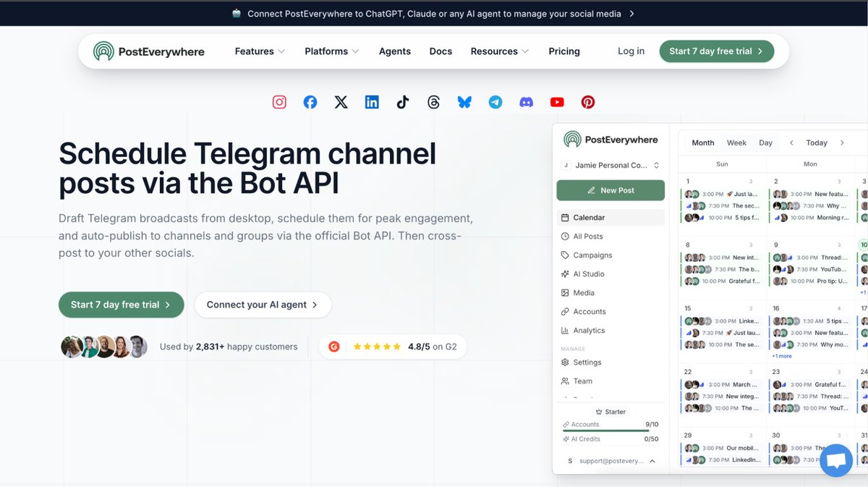Viewport: 868px width, 487px height.
Task: Click the arrow on the top announcement banner
Action: tap(631, 13)
